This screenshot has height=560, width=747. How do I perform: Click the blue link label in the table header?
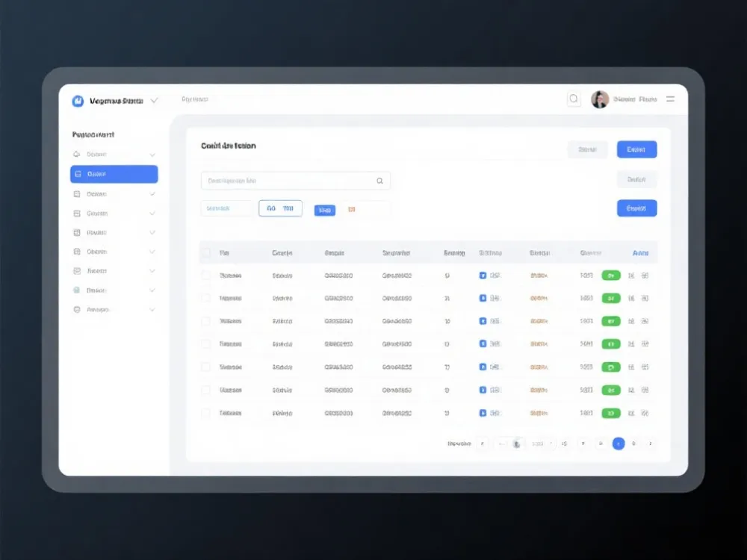[640, 253]
